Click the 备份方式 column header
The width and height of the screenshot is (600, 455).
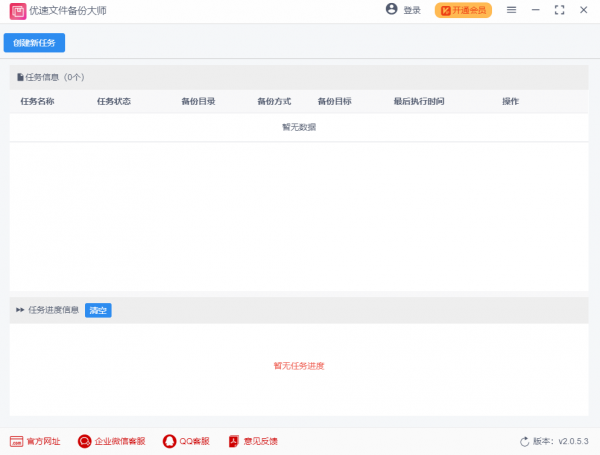[274, 101]
